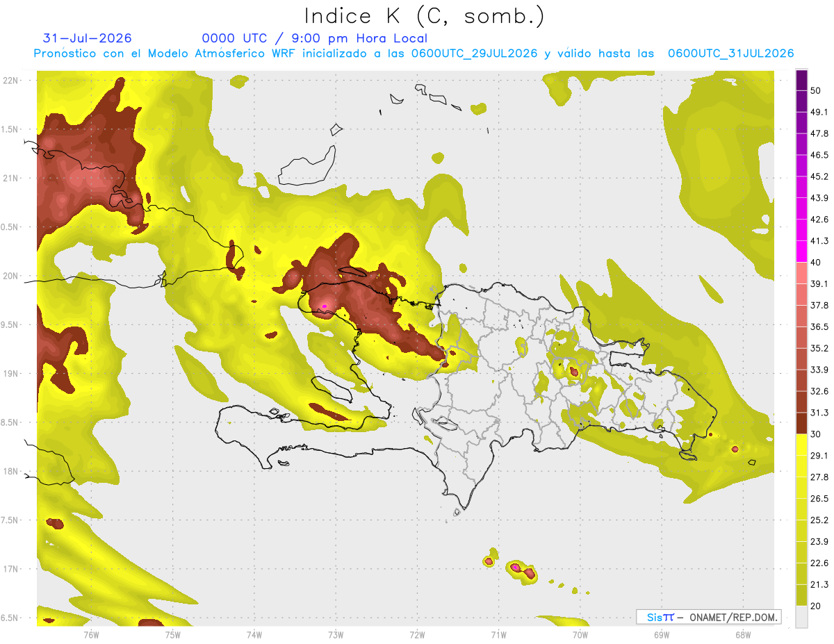The height and width of the screenshot is (644, 834).
Task: Click the '30' color bar label
Action: 816,434
